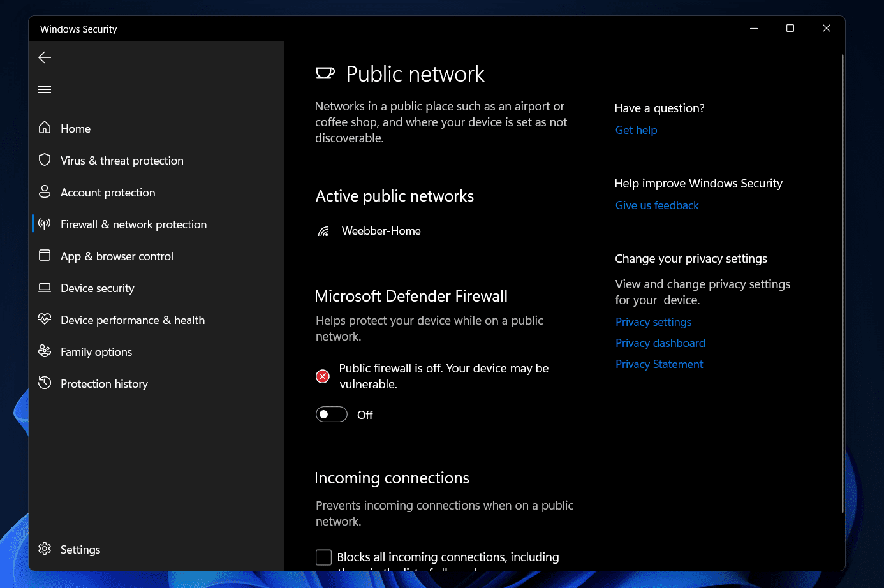Image resolution: width=884 pixels, height=588 pixels.
Task: Click the Privacy Statement link
Action: [659, 364]
